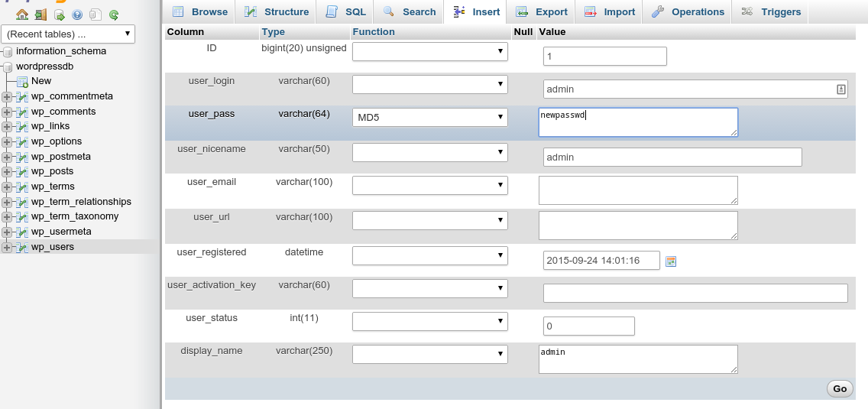
Task: Open the calendar picker for user_registered
Action: (x=671, y=261)
